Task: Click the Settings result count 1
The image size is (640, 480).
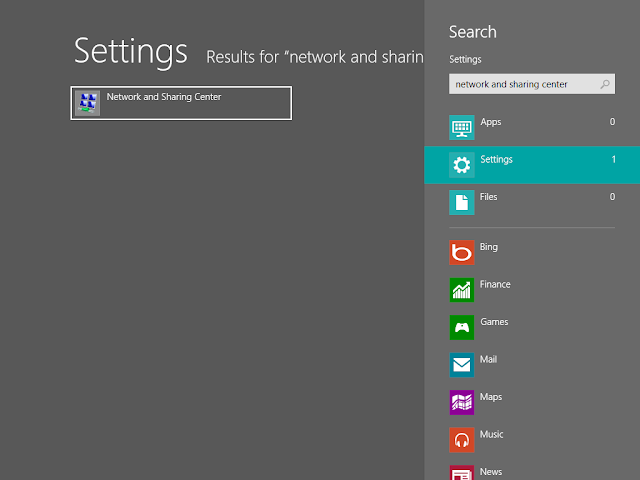Action: tap(613, 159)
